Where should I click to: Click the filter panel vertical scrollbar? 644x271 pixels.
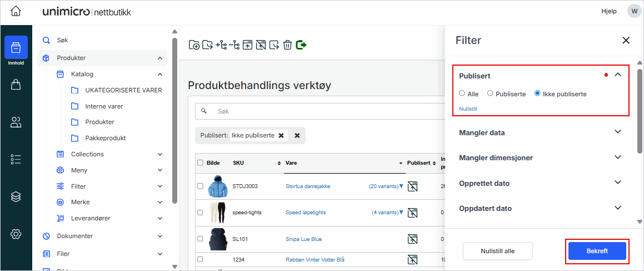pyautogui.click(x=639, y=111)
